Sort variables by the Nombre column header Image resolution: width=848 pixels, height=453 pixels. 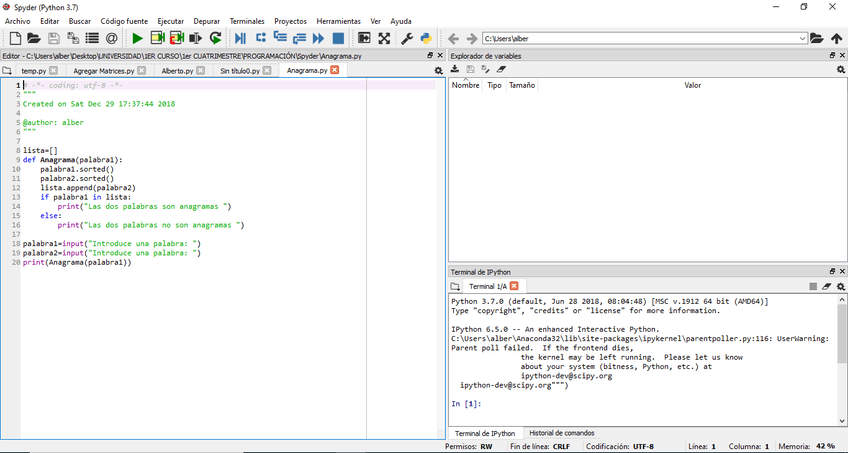[466, 86]
